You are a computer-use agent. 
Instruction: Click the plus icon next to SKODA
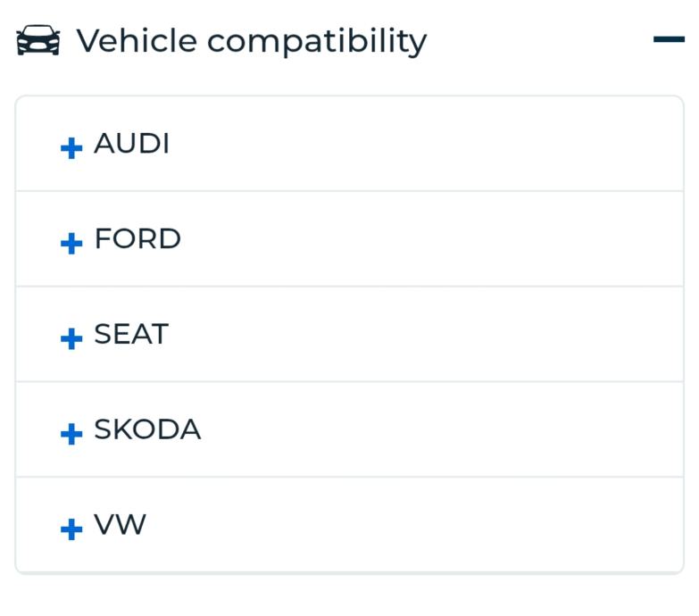71,434
